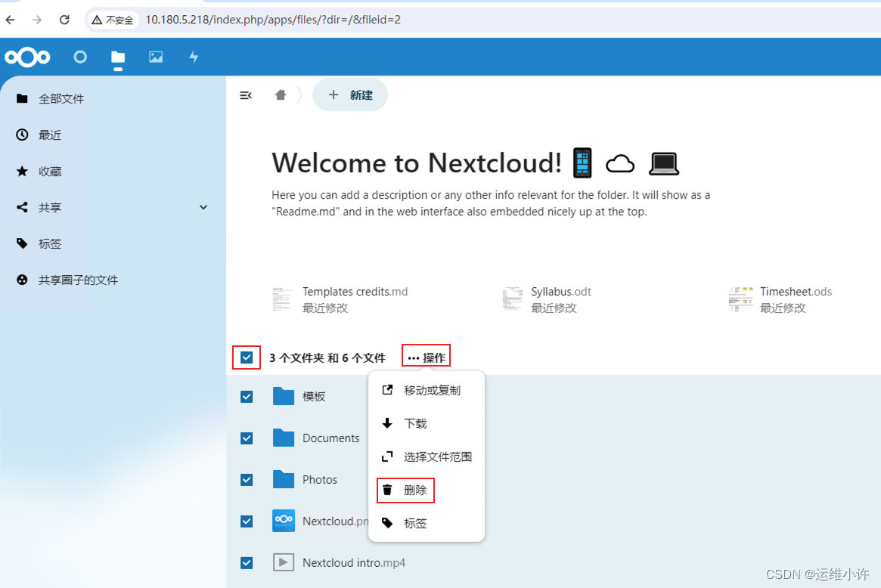Open the Documents folder name
The image size is (881, 588).
point(331,438)
